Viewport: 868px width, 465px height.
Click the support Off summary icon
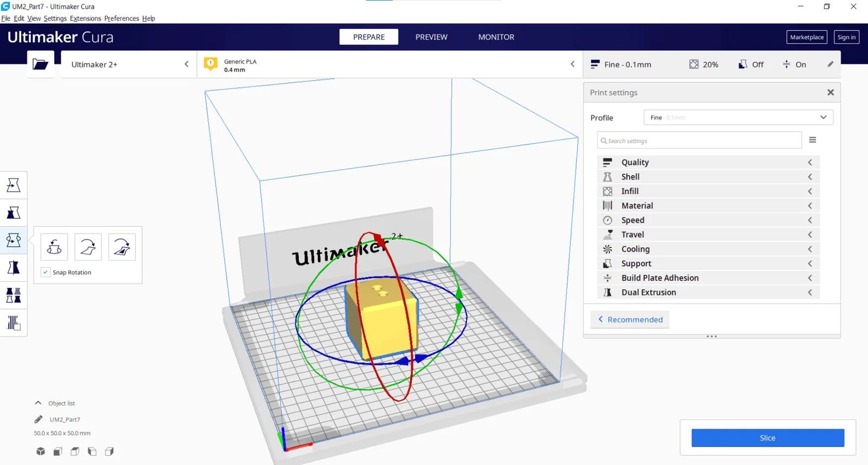743,64
